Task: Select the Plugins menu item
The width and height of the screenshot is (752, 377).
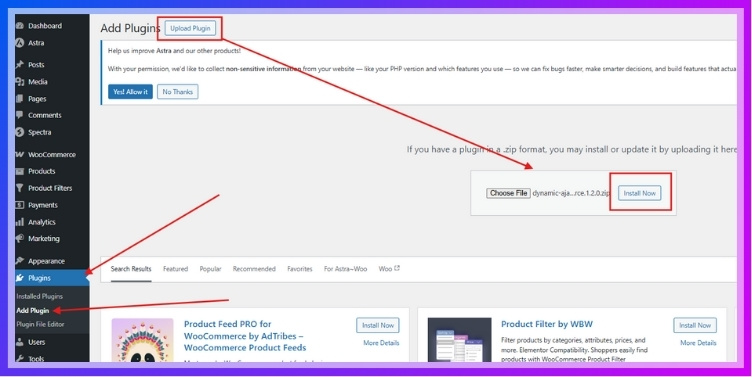Action: (52, 278)
